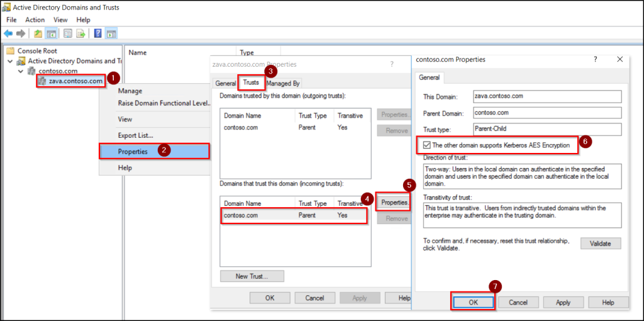Select contoso.com row in incoming trusts list
The image size is (644, 321).
(296, 215)
